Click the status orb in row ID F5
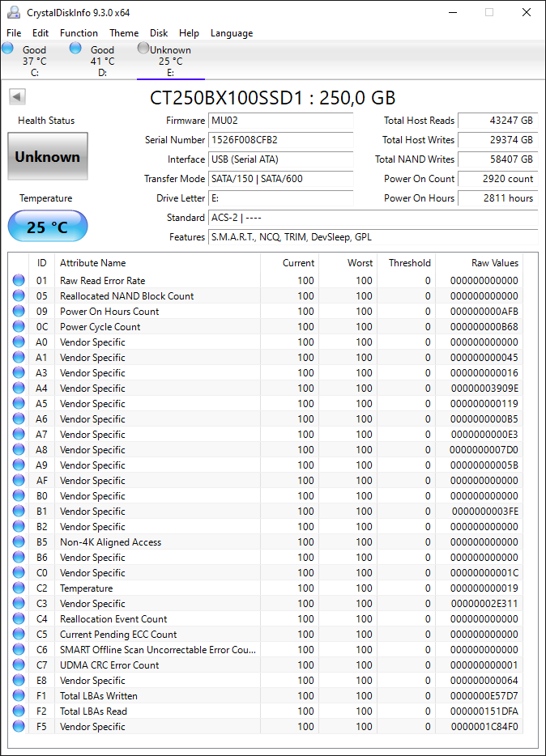The width and height of the screenshot is (546, 756). click(19, 726)
